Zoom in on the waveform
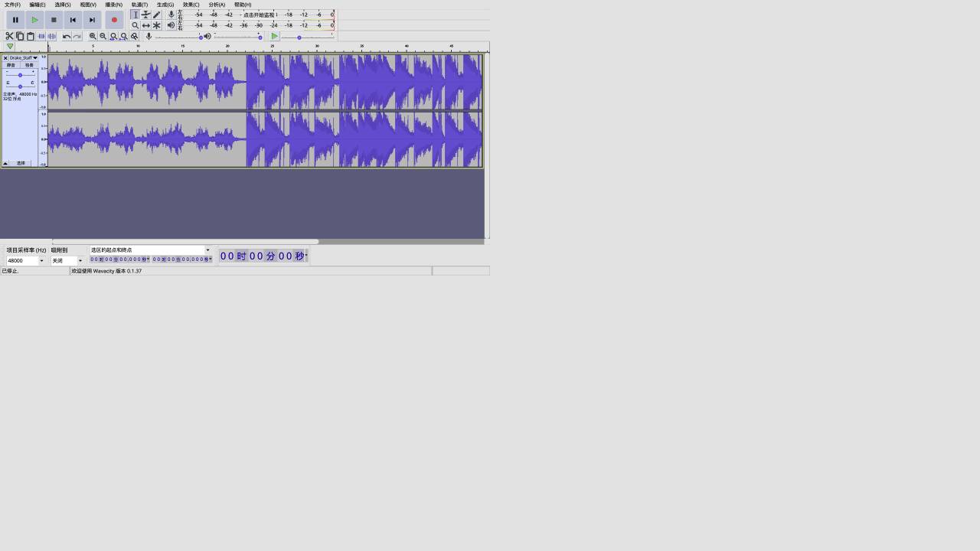 (x=93, y=36)
